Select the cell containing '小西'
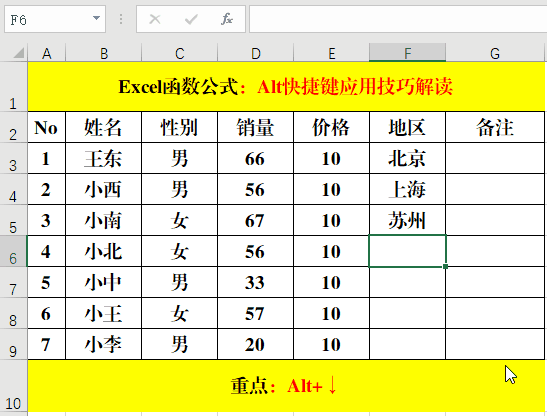The height and width of the screenshot is (416, 547). click(104, 190)
